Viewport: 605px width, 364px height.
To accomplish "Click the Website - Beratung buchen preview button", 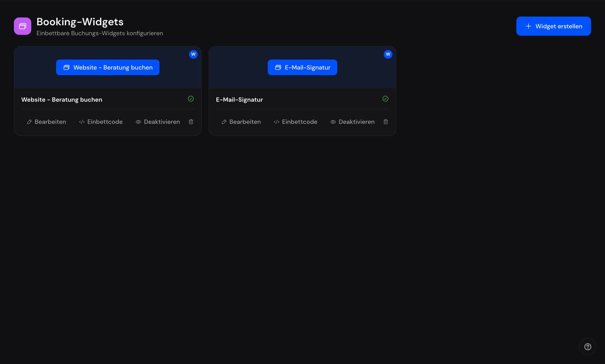I will tap(108, 67).
